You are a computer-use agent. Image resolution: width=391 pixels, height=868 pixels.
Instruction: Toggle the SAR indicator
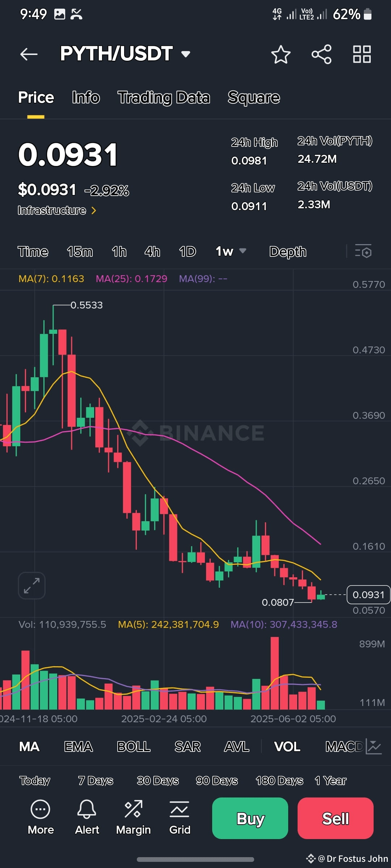point(188,746)
